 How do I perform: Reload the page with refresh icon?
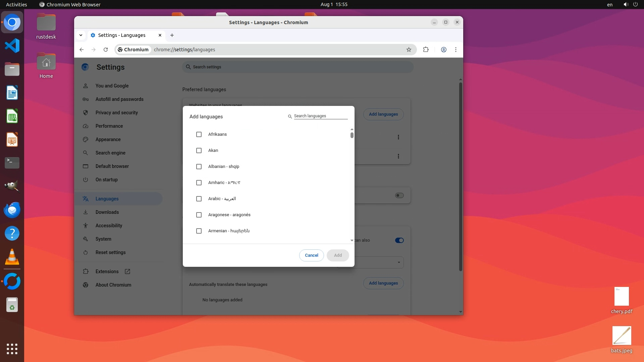coord(106,50)
